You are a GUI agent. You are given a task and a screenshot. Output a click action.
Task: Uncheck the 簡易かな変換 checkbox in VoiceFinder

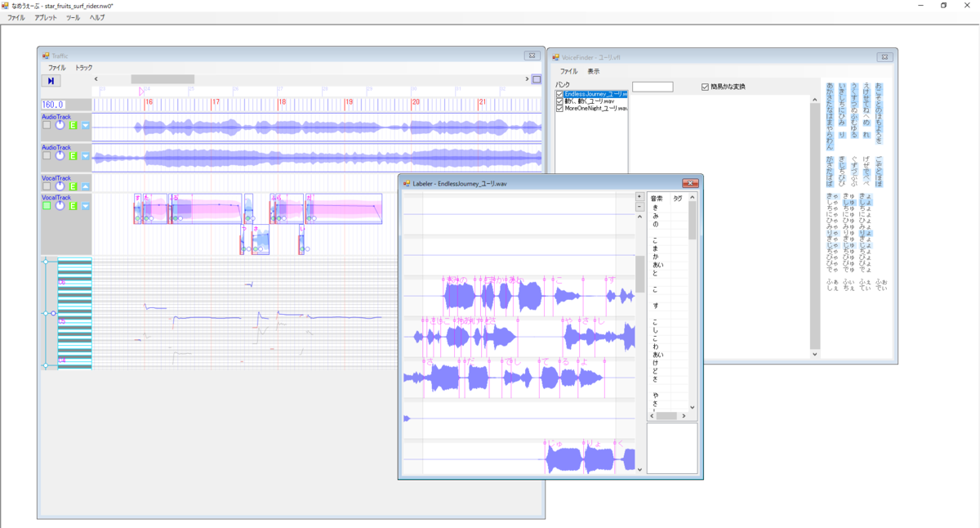click(706, 87)
